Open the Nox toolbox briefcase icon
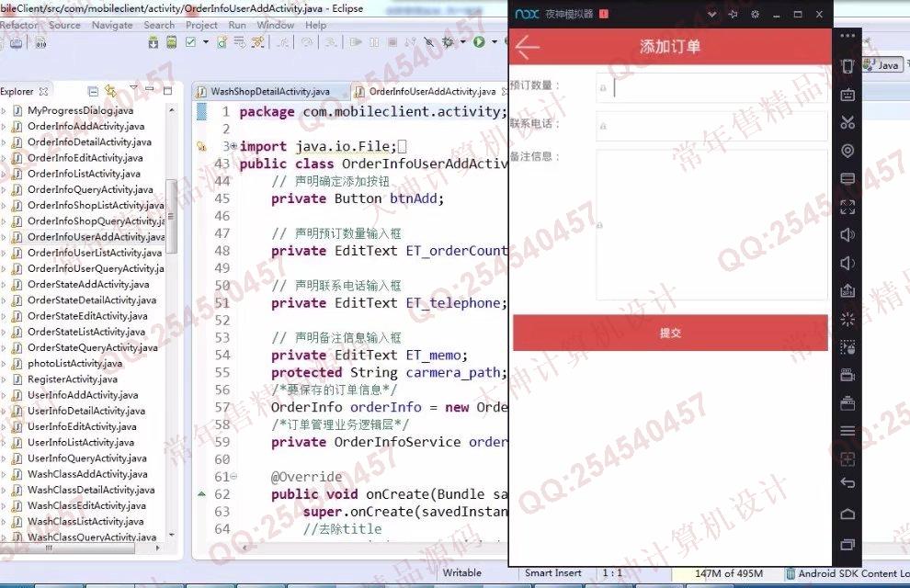The image size is (910, 588). (x=847, y=402)
